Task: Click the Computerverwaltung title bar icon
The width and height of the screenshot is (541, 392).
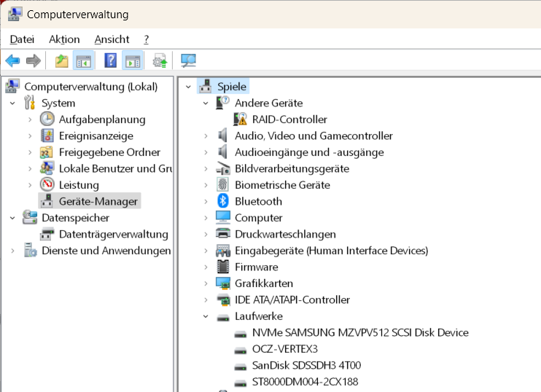Action: pos(15,14)
